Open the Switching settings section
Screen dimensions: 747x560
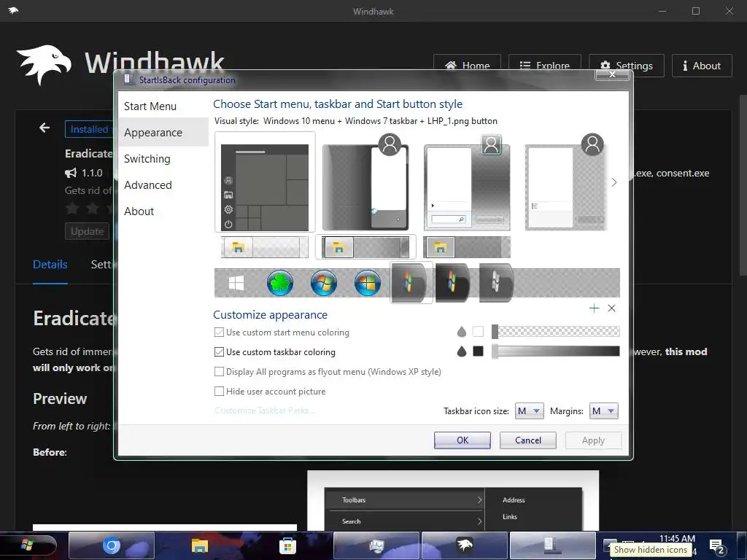point(163,158)
